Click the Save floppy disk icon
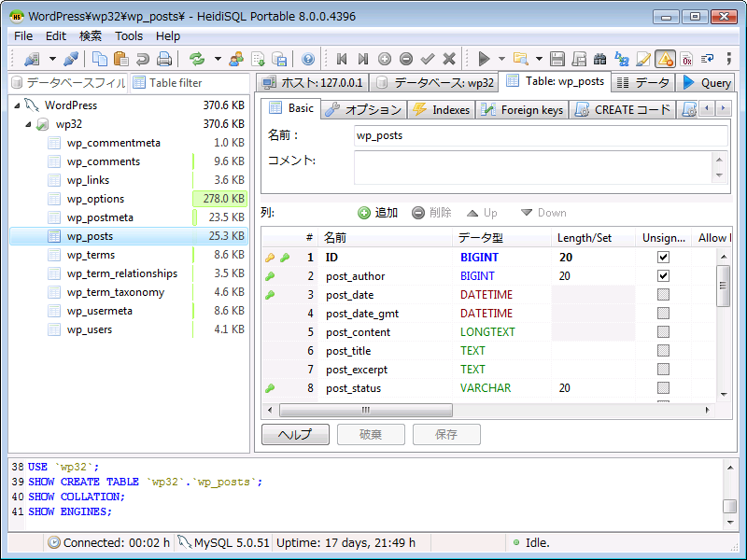747x560 pixels. 557,59
